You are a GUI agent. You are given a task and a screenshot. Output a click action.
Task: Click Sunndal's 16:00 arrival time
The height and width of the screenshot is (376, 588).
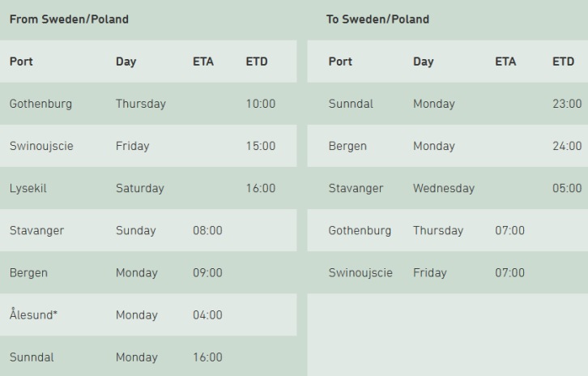click(x=207, y=357)
